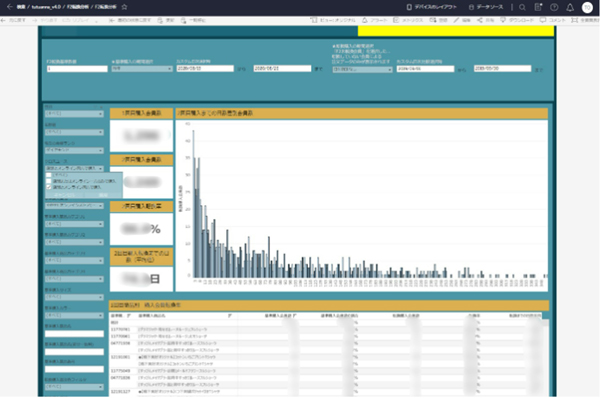The height and width of the screenshot is (398, 600).
Task: Open the notifications bell icon
Action: pos(570,7)
